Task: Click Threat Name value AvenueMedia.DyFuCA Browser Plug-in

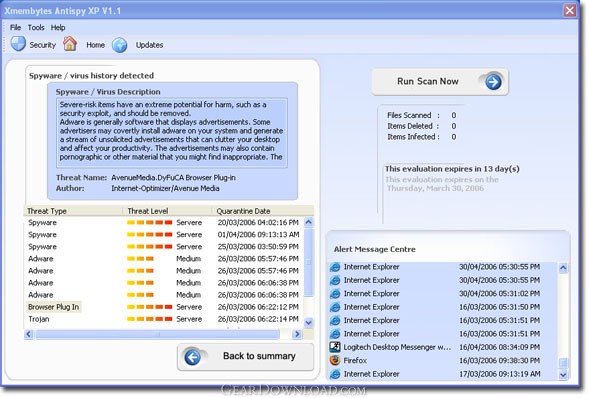Action: [174, 178]
